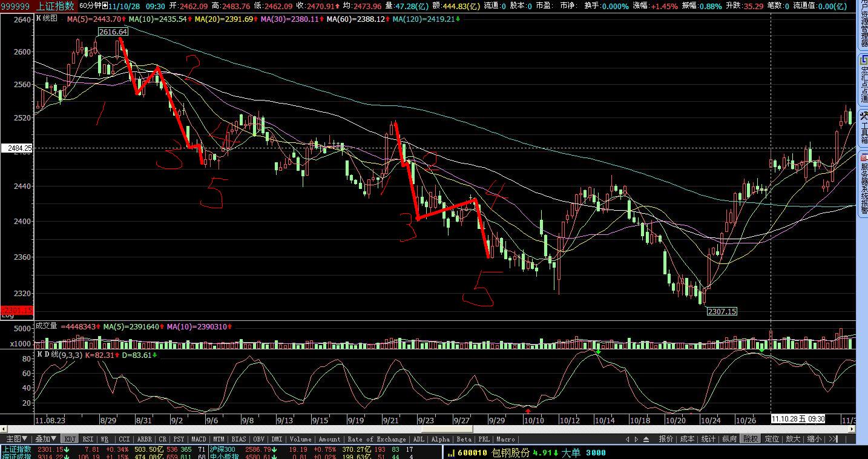Switch to the MTM indicator tab
Screen dimensions: 868x459
tap(219, 439)
